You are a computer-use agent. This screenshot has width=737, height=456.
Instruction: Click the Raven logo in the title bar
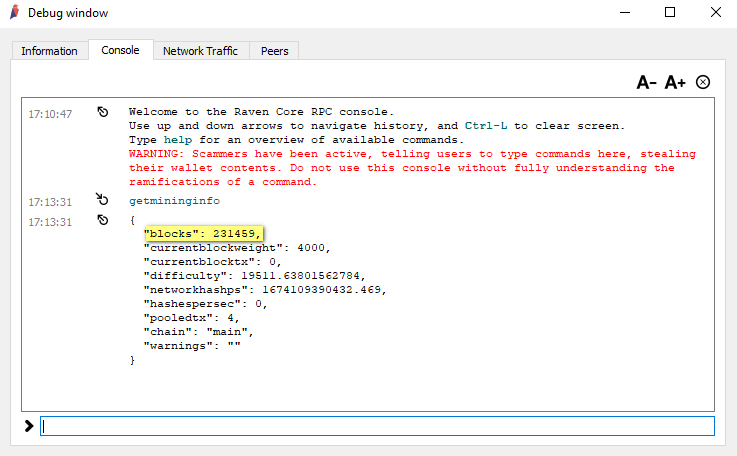point(13,13)
